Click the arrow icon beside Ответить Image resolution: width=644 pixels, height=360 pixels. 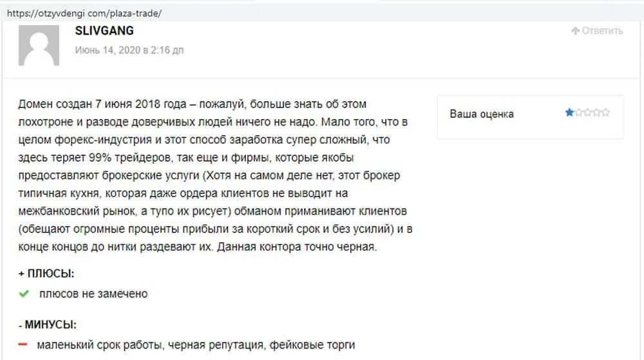575,31
